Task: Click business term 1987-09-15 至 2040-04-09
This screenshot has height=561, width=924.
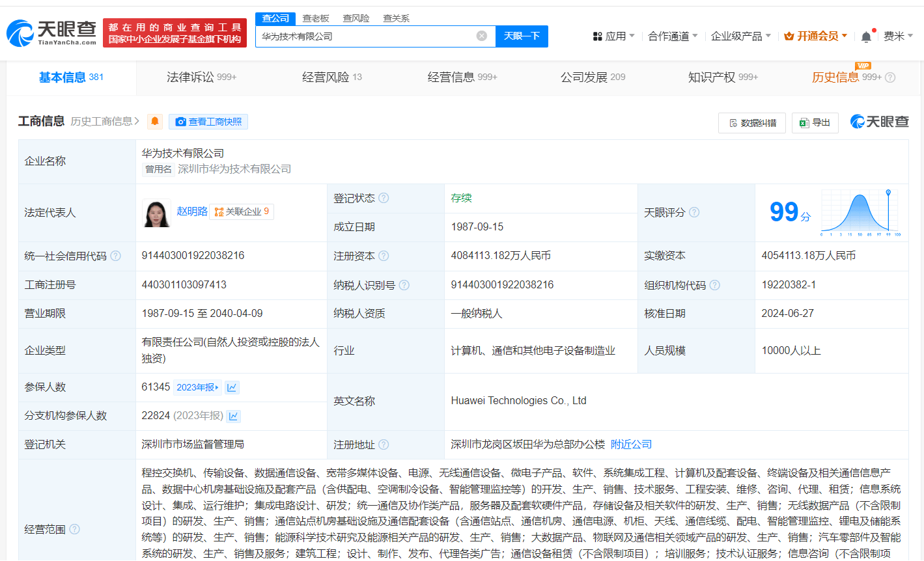Action: click(202, 314)
